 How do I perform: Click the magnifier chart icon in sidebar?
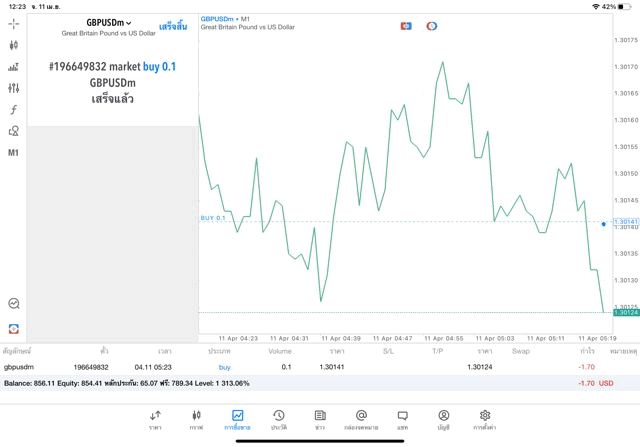click(x=13, y=303)
